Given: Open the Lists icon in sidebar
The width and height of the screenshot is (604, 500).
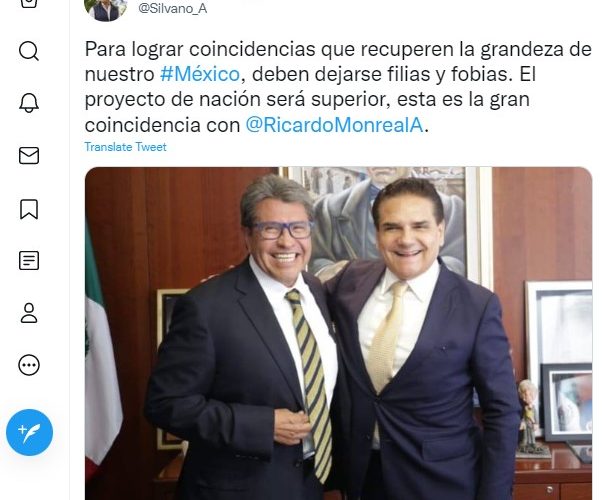Looking at the screenshot, I should pos(29,261).
